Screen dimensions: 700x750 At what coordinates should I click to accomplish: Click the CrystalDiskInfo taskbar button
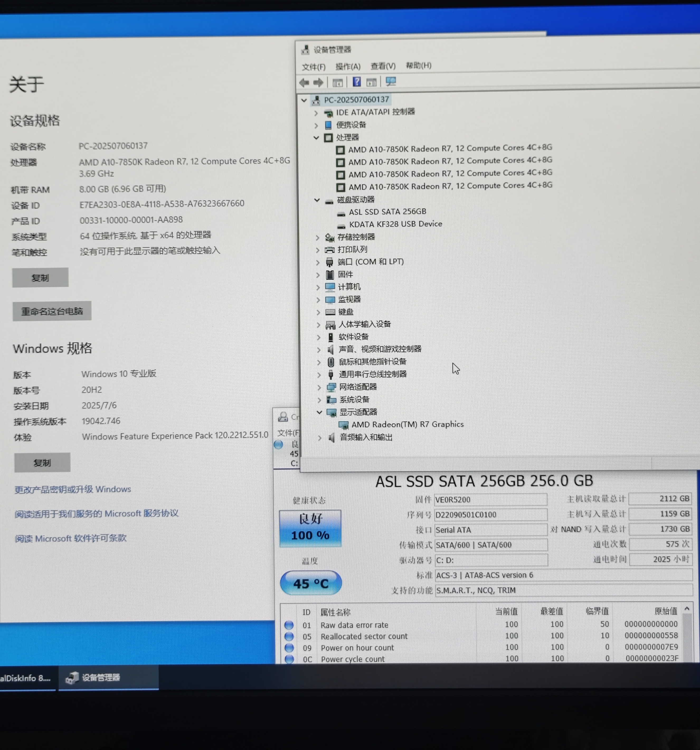tap(28, 678)
